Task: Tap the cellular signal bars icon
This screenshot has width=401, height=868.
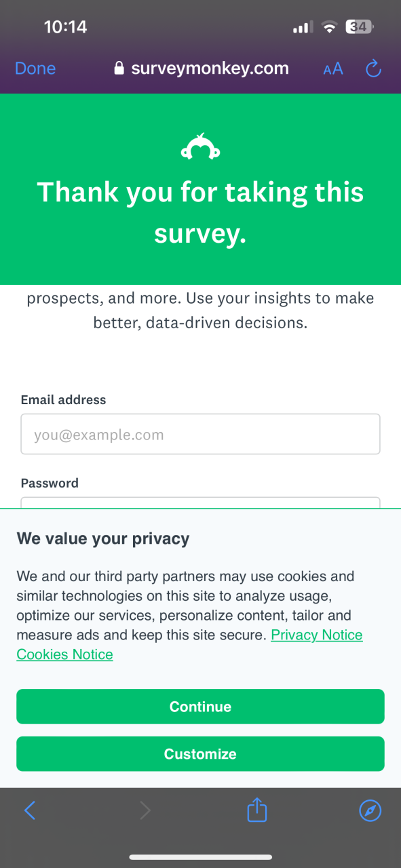Action: coord(302,28)
